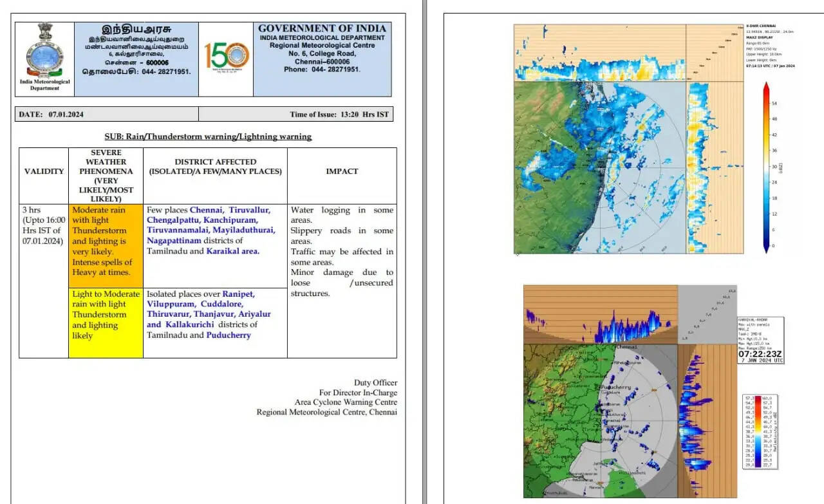This screenshot has height=504, width=824.
Task: Click the Chennai district name
Action: [x=205, y=210]
